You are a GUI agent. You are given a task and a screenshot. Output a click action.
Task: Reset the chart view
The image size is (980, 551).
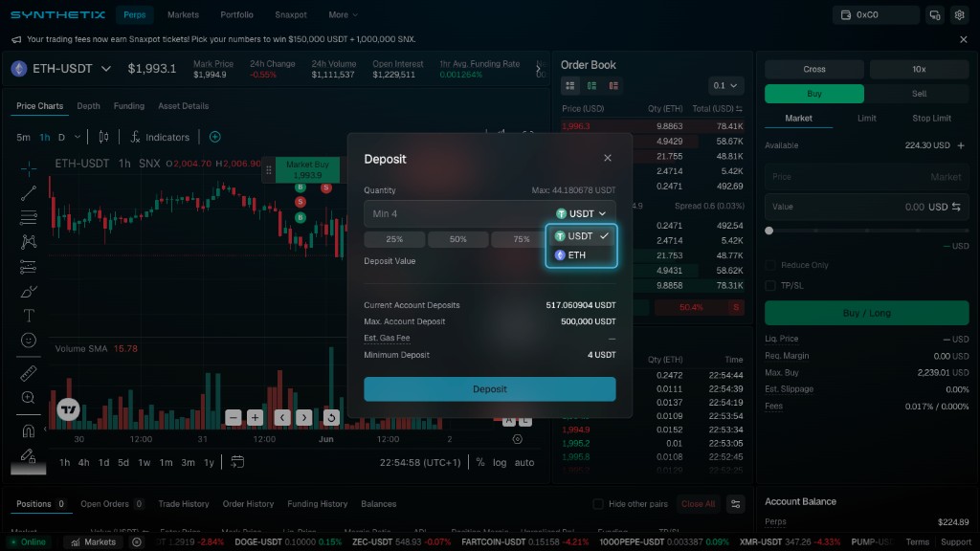[x=331, y=417]
